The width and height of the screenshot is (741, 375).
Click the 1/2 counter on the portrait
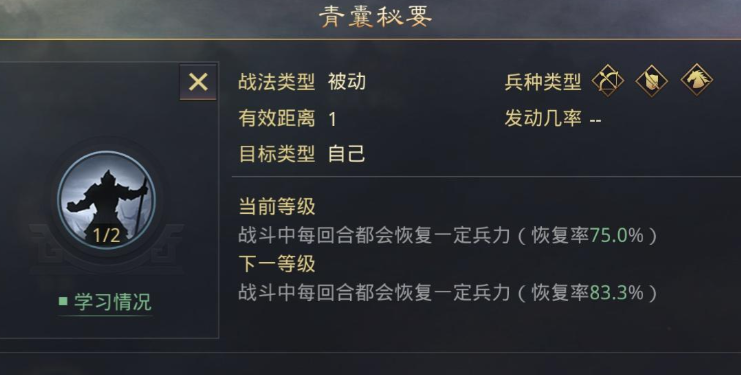(x=106, y=235)
